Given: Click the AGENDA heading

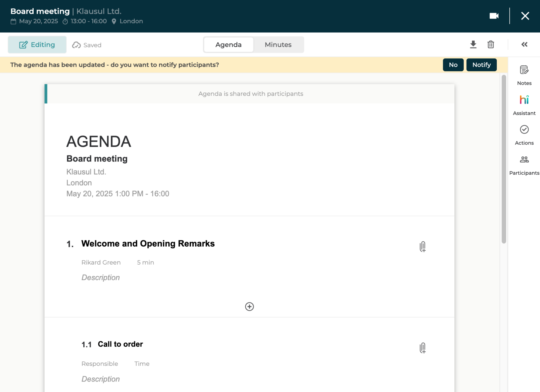Looking at the screenshot, I should click(x=99, y=141).
